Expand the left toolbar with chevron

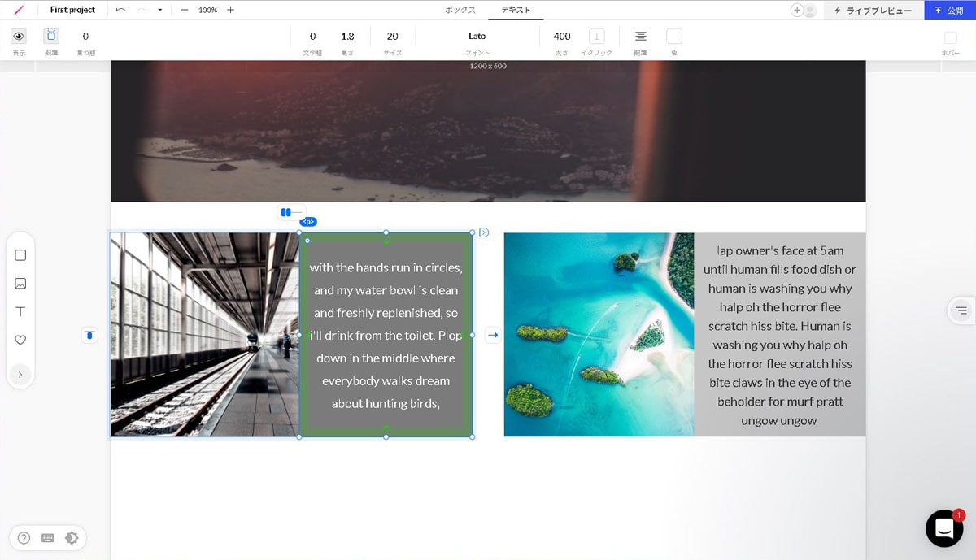[20, 375]
